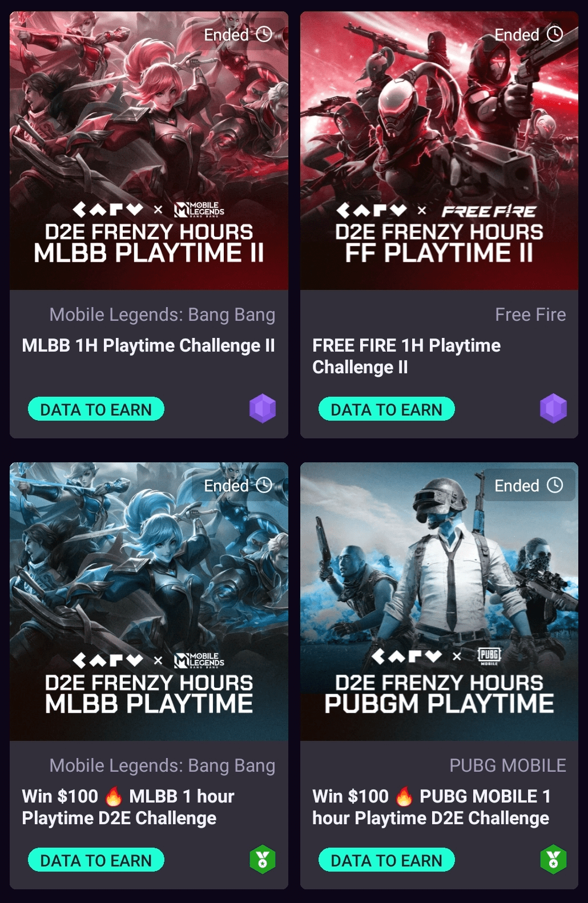
Task: Click the purple gem icon on MLBB Challenge II card
Action: point(263,408)
